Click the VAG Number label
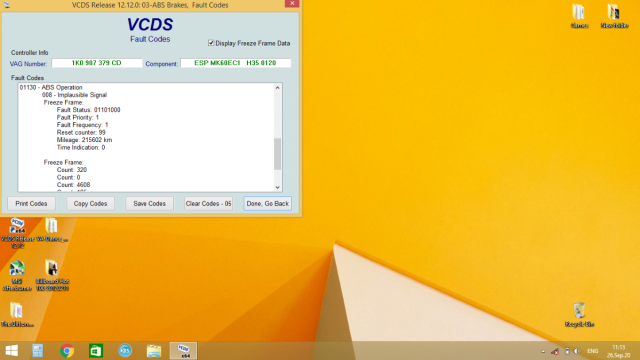Image resolution: width=640 pixels, height=360 pixels. [28, 64]
